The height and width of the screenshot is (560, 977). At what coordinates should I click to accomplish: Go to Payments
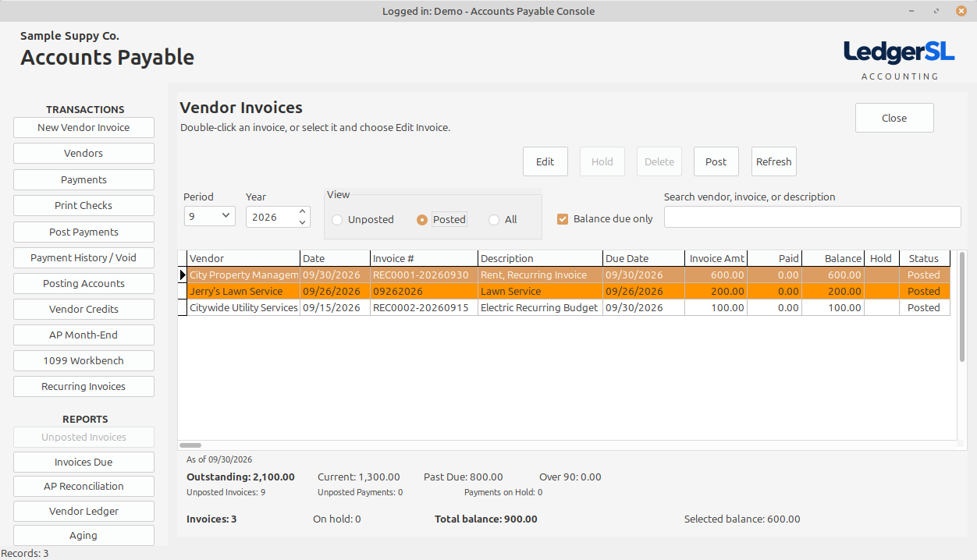(x=83, y=180)
